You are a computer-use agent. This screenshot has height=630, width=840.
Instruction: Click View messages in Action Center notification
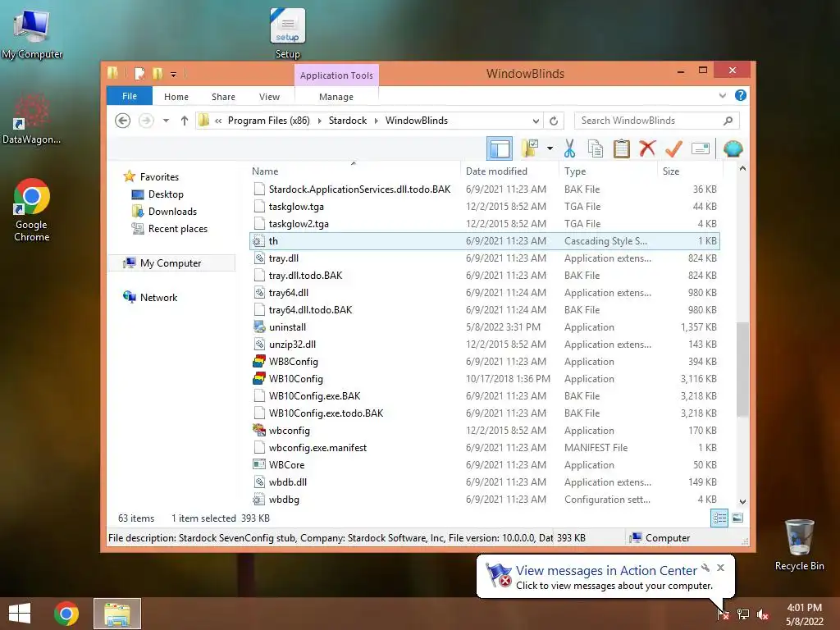pos(606,571)
